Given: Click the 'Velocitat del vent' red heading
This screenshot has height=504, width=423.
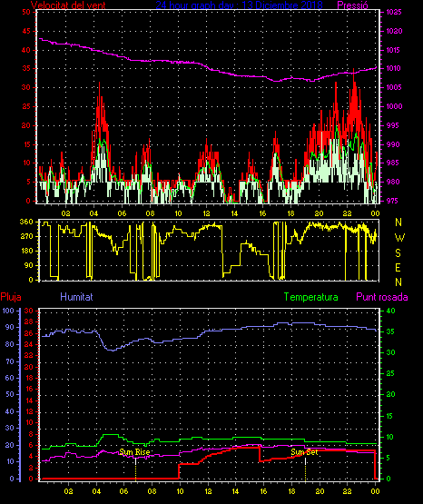Looking at the screenshot, I should (x=68, y=5).
